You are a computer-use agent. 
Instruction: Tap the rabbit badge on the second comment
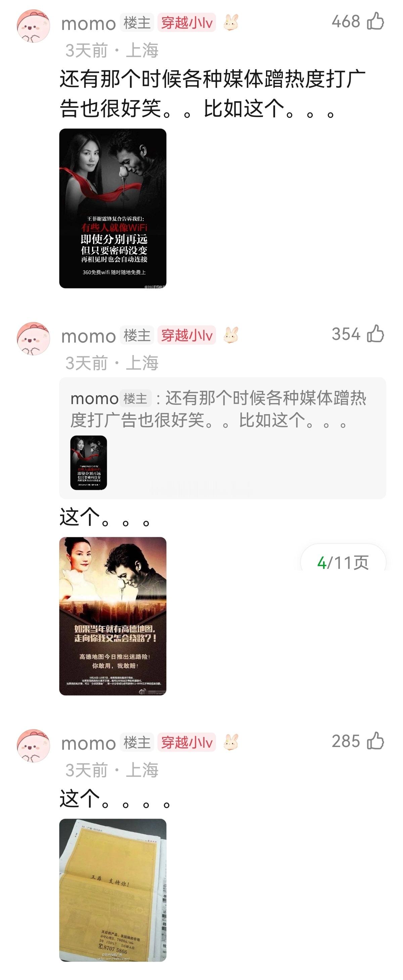(231, 335)
